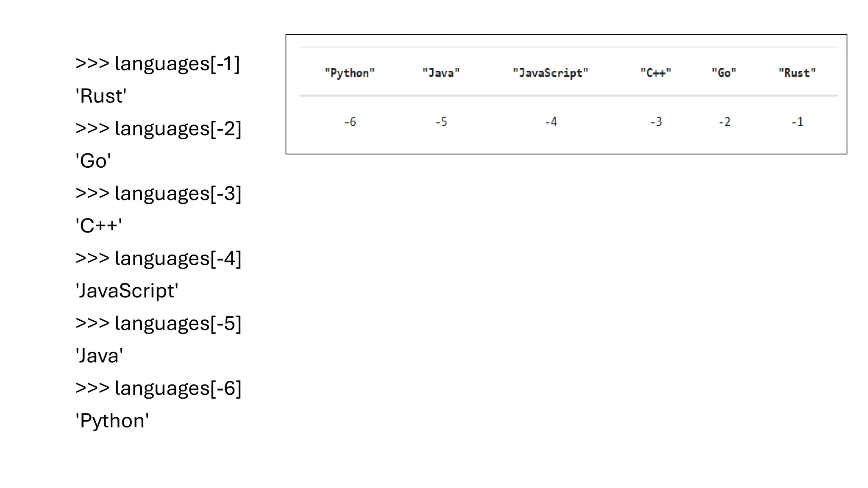Click the languages[-6] code line
Viewport: 868px width, 488px height.
(158, 388)
